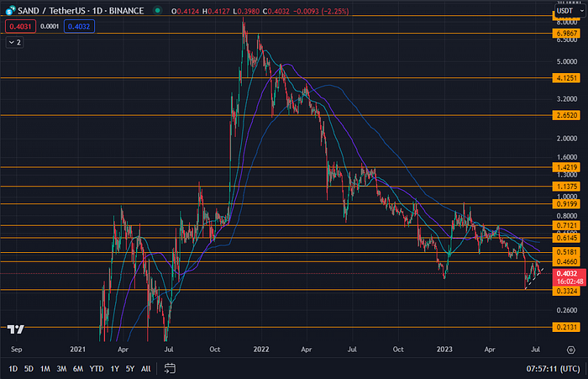
Task: Click the 2022 label on time axis
Action: click(261, 350)
